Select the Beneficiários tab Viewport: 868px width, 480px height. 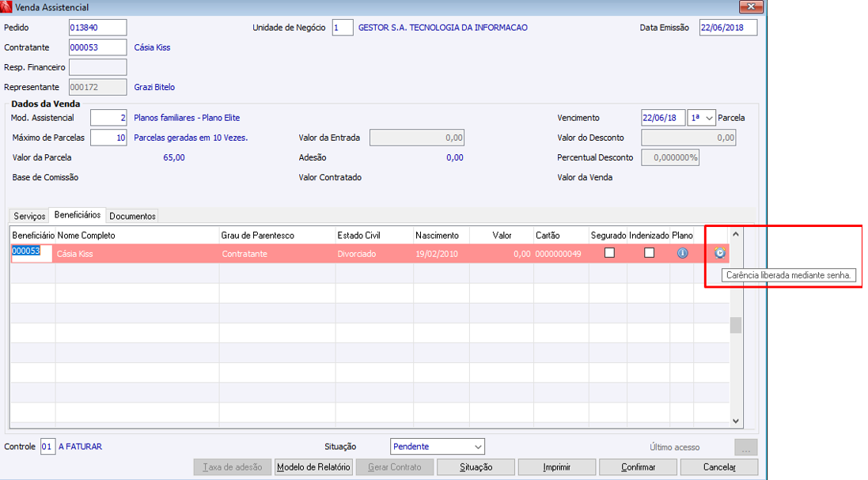point(78,215)
